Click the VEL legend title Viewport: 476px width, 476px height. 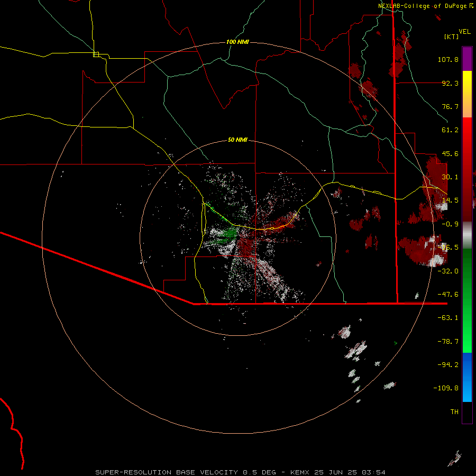(x=464, y=32)
